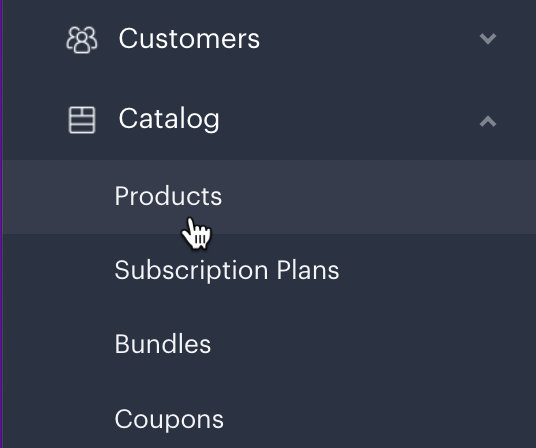Open the Coupons submenu item
The width and height of the screenshot is (536, 448).
pyautogui.click(x=169, y=419)
